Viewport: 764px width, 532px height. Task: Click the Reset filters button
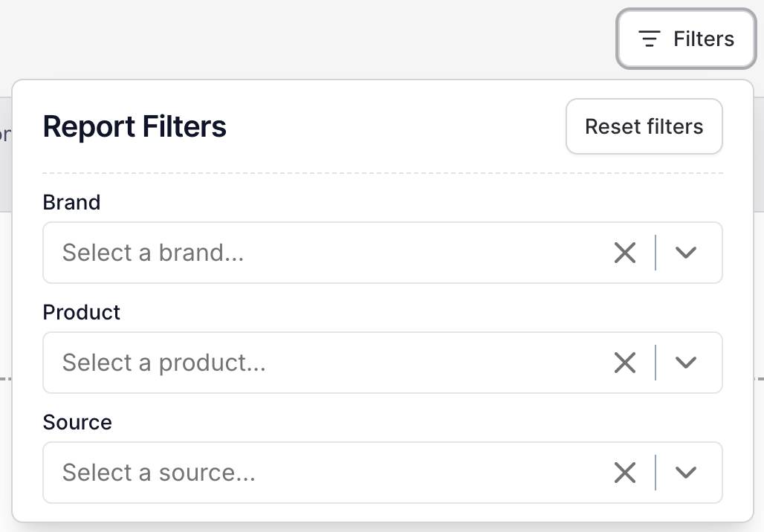click(x=644, y=126)
